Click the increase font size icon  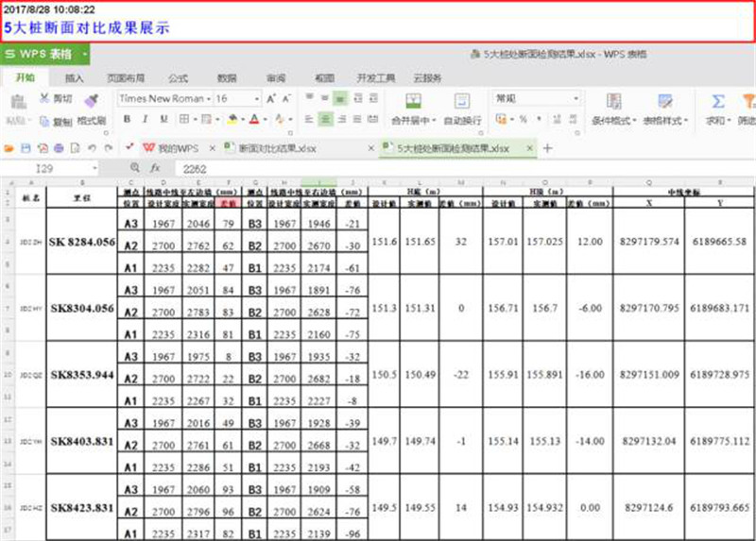[271, 98]
